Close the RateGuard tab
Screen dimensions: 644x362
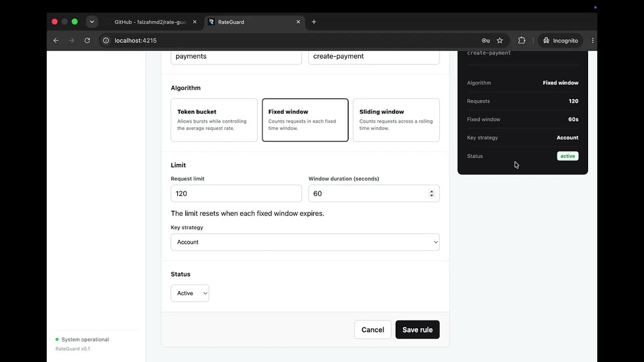pyautogui.click(x=298, y=22)
